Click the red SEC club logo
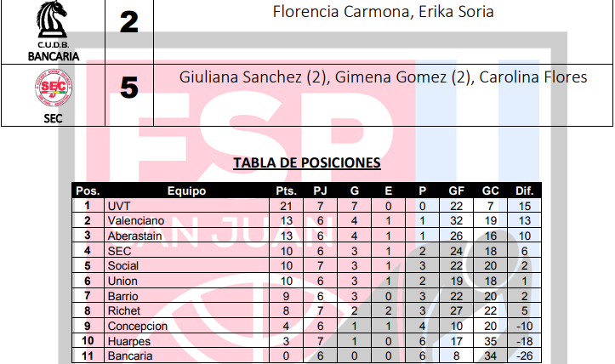Image resolution: width=615 pixels, height=364 pixels. 53,88
